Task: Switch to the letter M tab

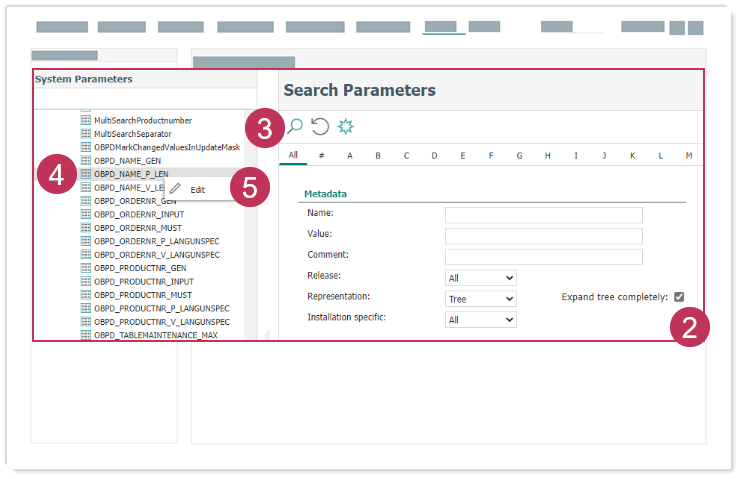Action: pos(689,155)
